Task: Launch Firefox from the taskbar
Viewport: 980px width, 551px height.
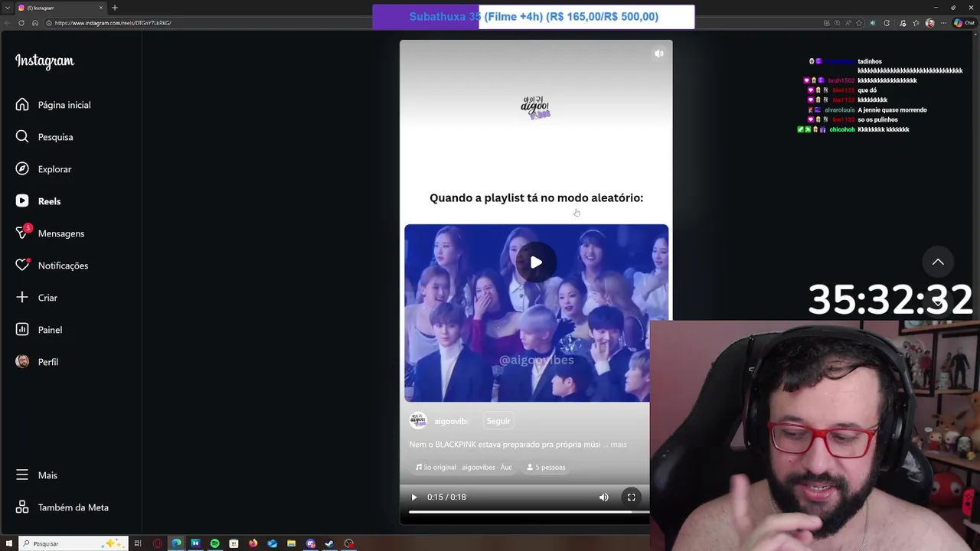Action: (x=253, y=543)
